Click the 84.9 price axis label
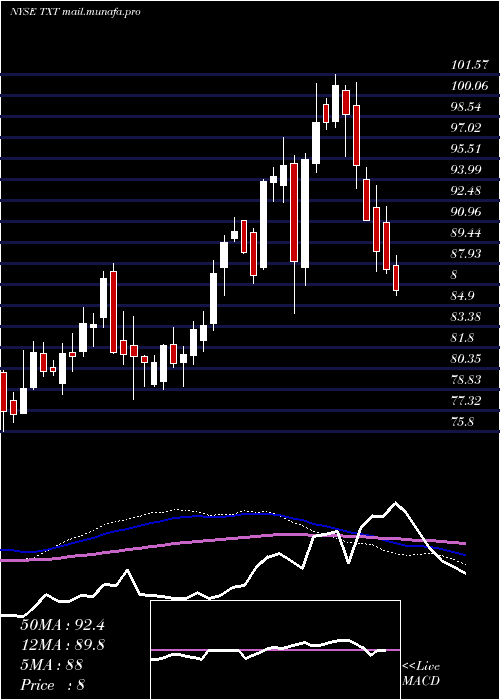This screenshot has height=700, width=500. [x=463, y=296]
